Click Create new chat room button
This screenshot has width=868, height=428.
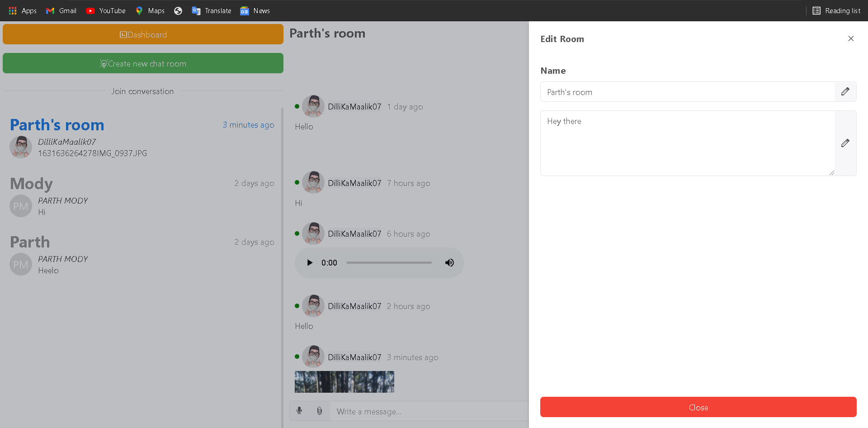[143, 63]
